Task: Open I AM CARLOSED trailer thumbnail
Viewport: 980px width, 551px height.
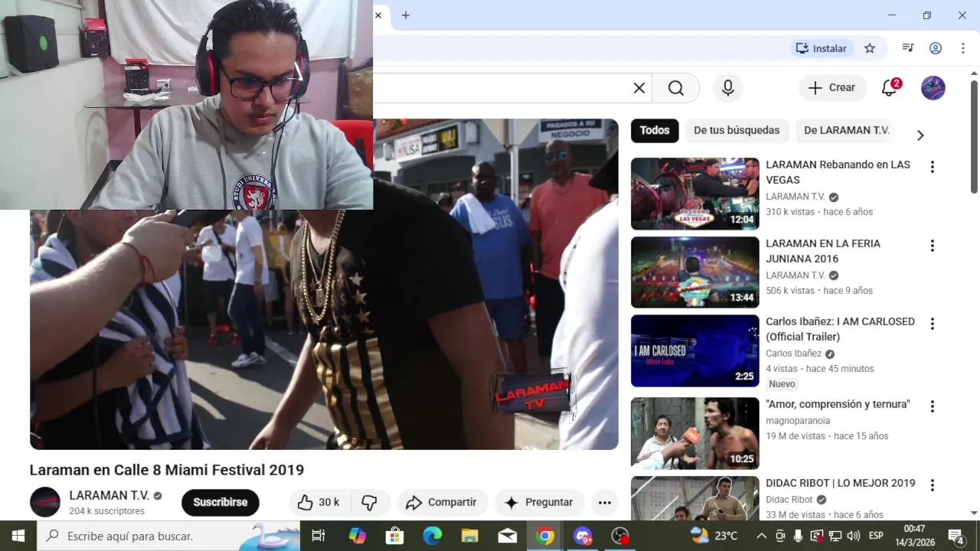Action: (695, 350)
